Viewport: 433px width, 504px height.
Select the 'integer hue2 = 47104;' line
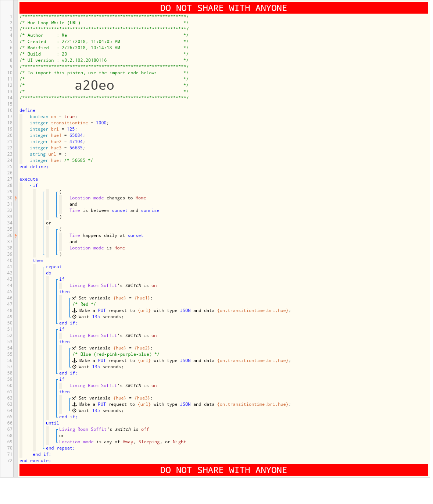pos(57,142)
